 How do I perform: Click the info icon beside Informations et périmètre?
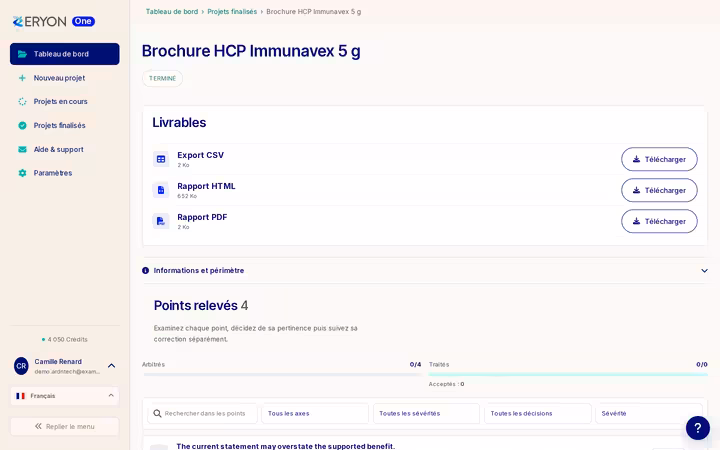[146, 270]
